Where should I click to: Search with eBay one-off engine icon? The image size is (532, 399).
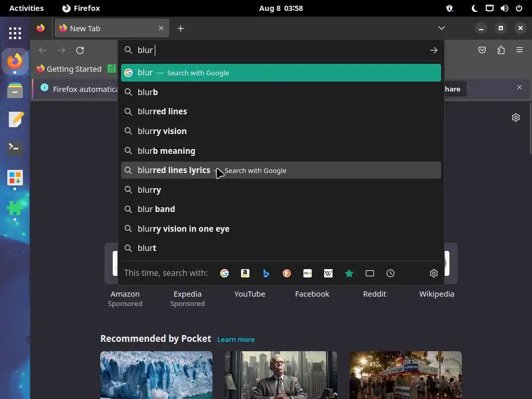(308, 273)
